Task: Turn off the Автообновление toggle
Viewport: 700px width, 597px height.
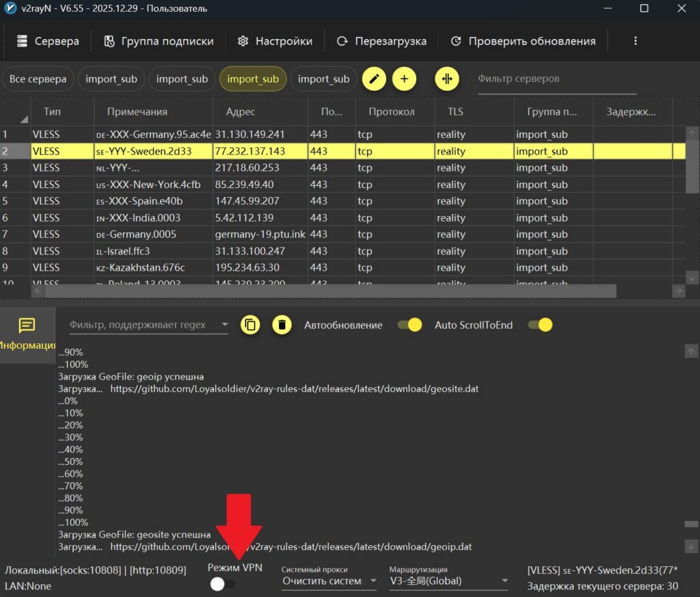Action: click(x=409, y=325)
